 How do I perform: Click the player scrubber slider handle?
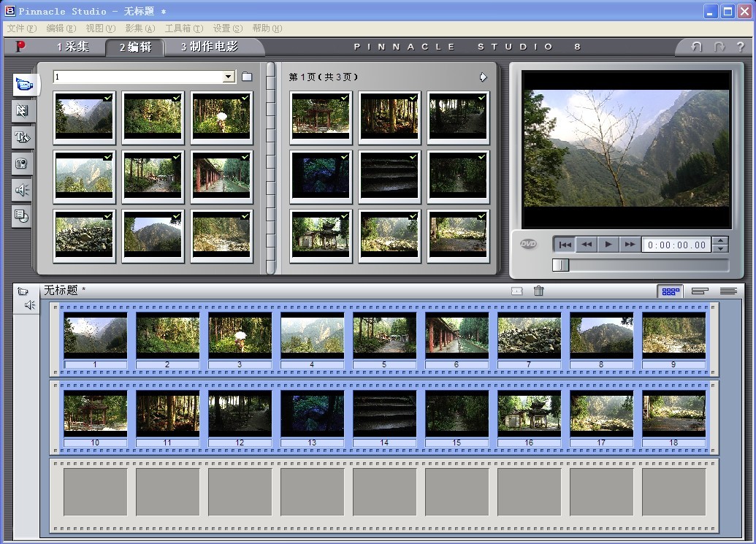tap(560, 265)
